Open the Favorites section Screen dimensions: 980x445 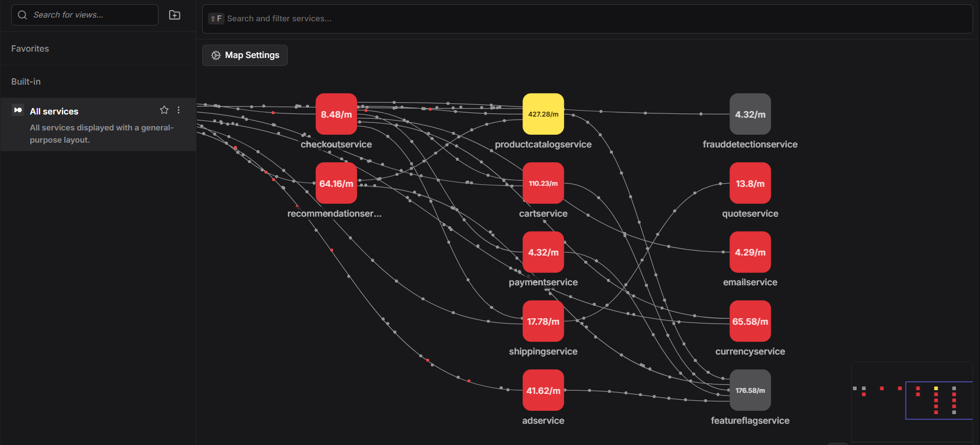(30, 48)
